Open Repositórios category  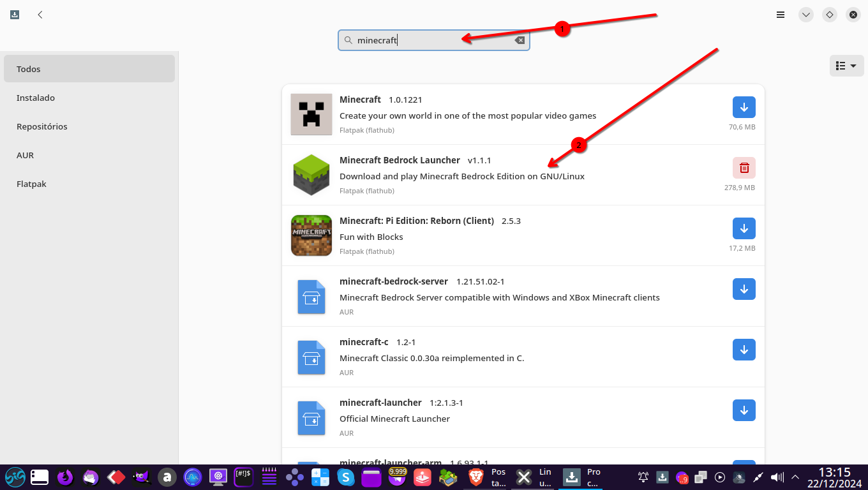click(x=89, y=126)
